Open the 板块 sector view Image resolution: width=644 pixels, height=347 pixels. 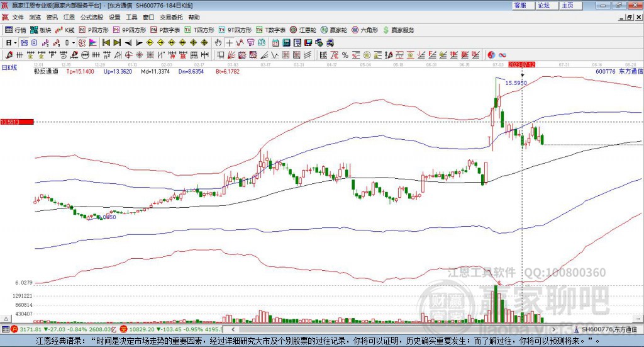40,30
